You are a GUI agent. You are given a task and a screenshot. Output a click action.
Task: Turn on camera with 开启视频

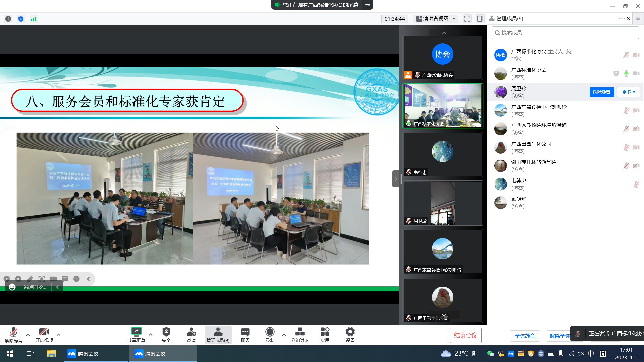click(44, 335)
